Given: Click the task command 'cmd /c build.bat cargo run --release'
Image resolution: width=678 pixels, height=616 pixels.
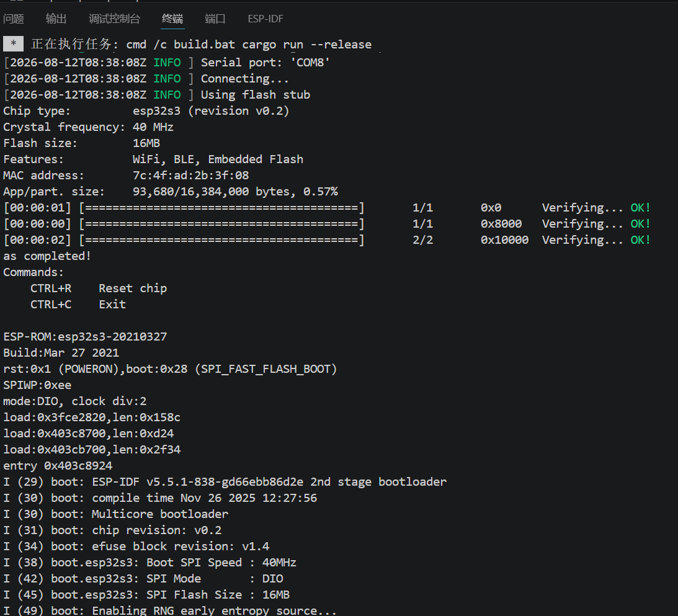Looking at the screenshot, I should click(249, 45).
